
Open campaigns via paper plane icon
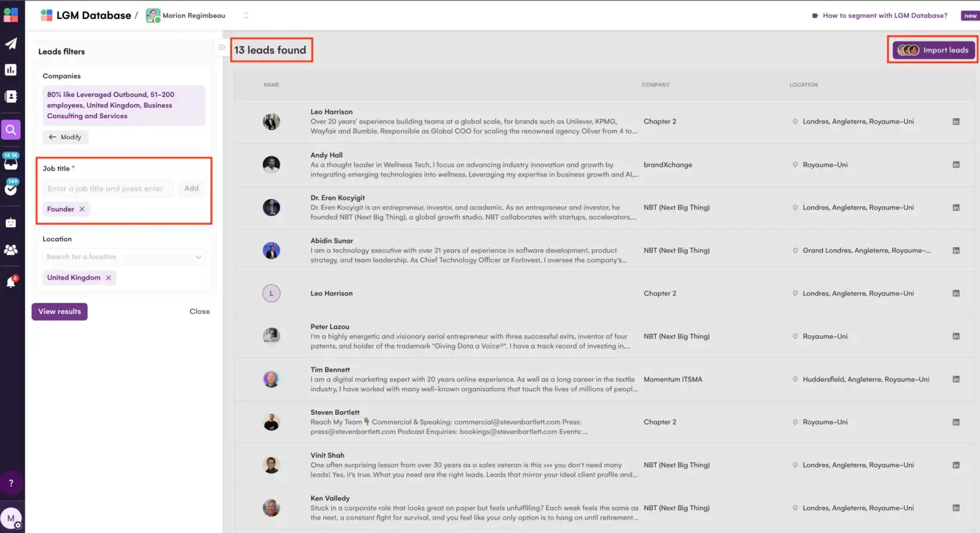(x=11, y=43)
